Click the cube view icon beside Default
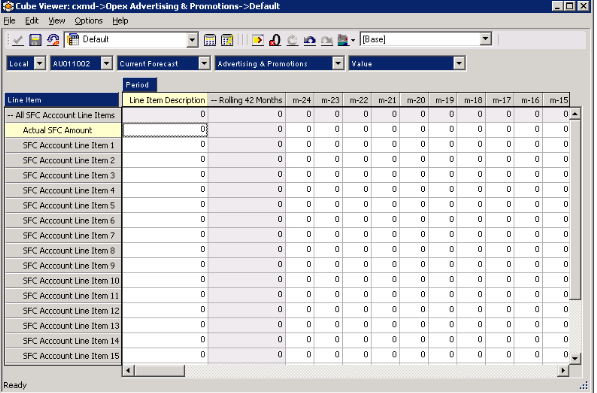 click(x=73, y=39)
